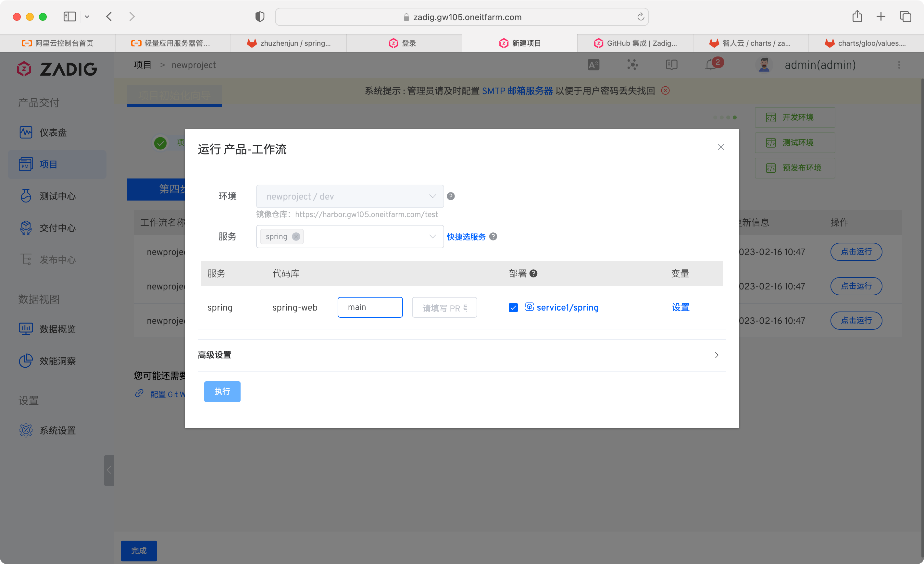
Task: Collapse the left sidebar handle
Action: (109, 470)
